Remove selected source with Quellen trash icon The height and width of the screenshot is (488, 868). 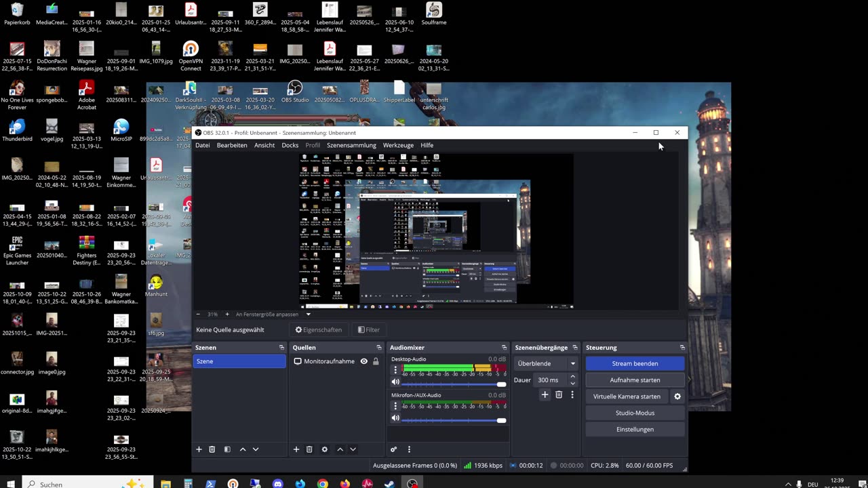(x=309, y=449)
